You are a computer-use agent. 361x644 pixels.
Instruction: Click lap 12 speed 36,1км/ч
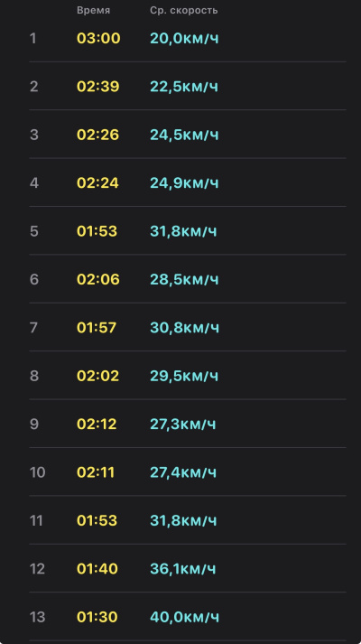click(183, 569)
